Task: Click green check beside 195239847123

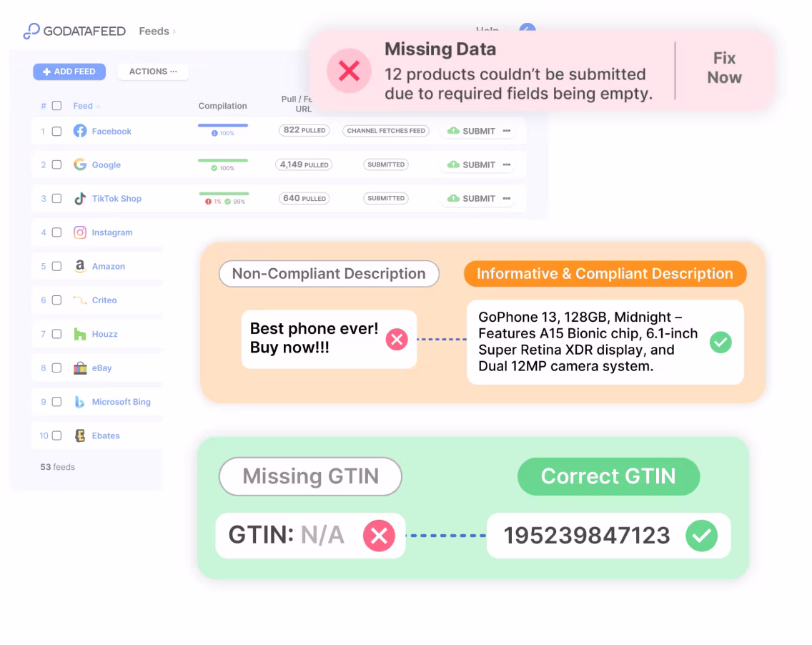Action: pyautogui.click(x=702, y=536)
